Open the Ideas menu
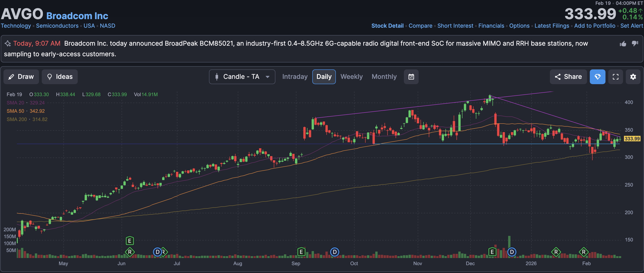Screen dimensions: 644x273 [x=60, y=77]
